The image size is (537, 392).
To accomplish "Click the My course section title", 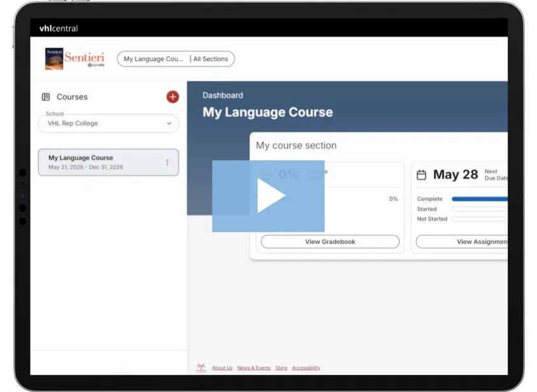I will click(296, 145).
